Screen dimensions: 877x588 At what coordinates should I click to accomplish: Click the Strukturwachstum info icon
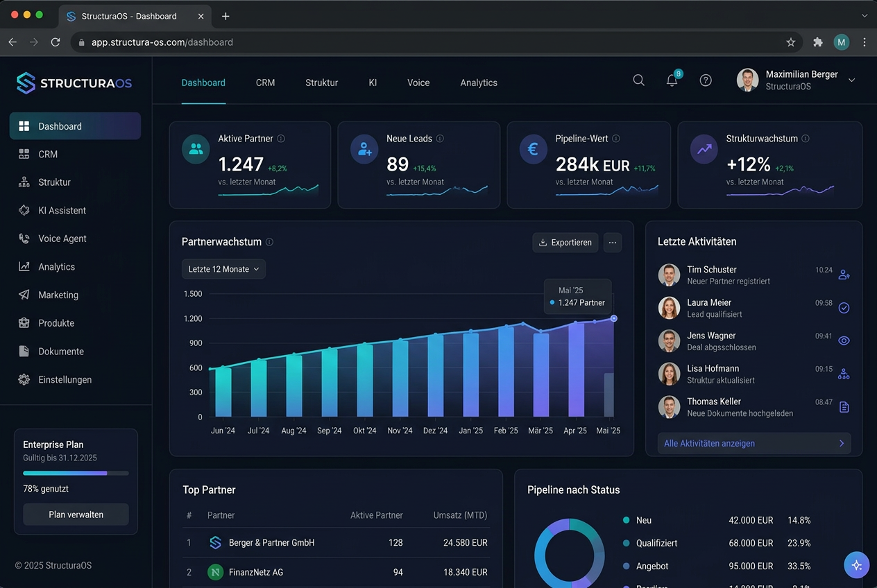(x=806, y=139)
